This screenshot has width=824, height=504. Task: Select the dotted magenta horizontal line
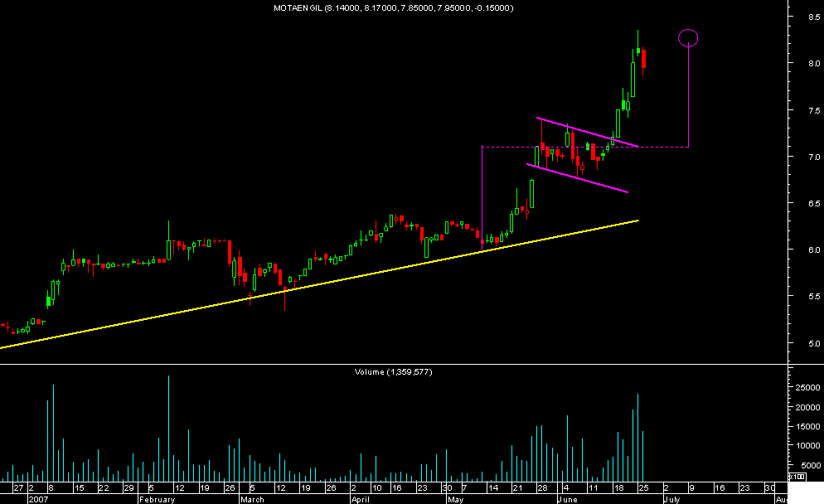(x=585, y=148)
